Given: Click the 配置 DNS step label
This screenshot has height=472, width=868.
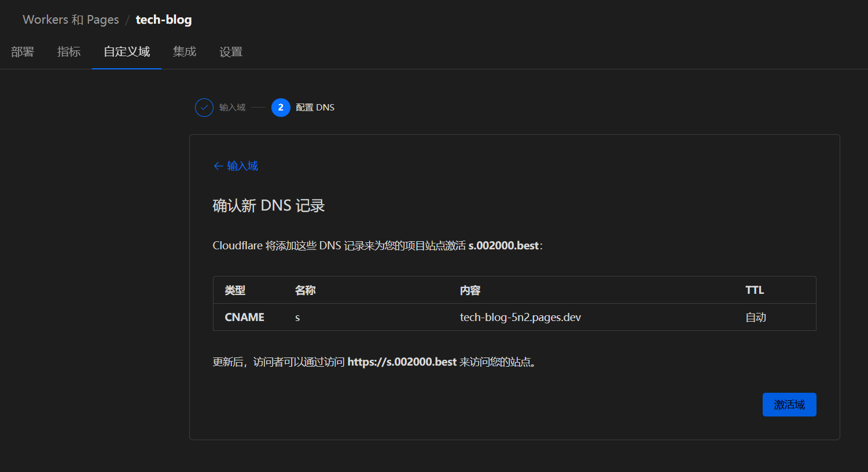Looking at the screenshot, I should (x=315, y=108).
